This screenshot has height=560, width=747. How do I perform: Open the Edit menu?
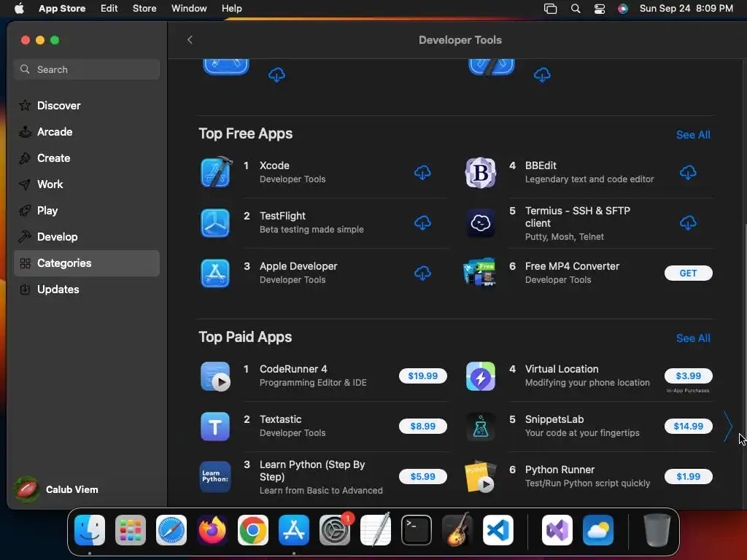[x=109, y=9]
